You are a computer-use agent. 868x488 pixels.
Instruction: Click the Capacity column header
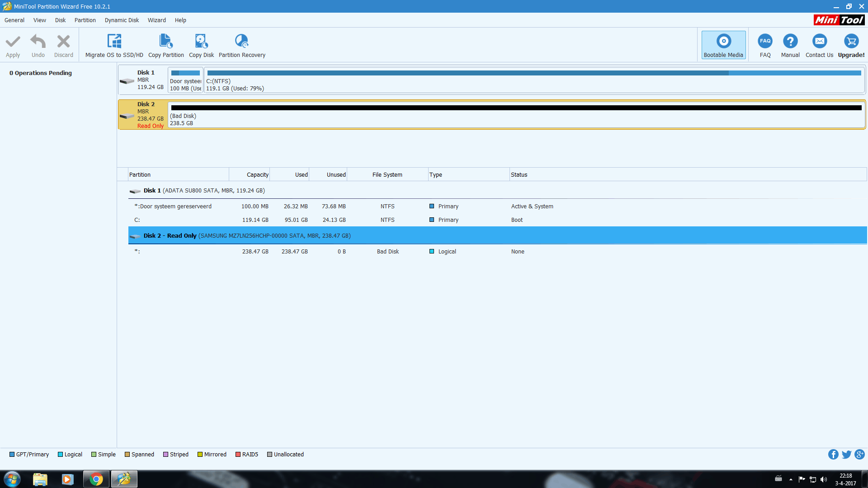click(257, 175)
